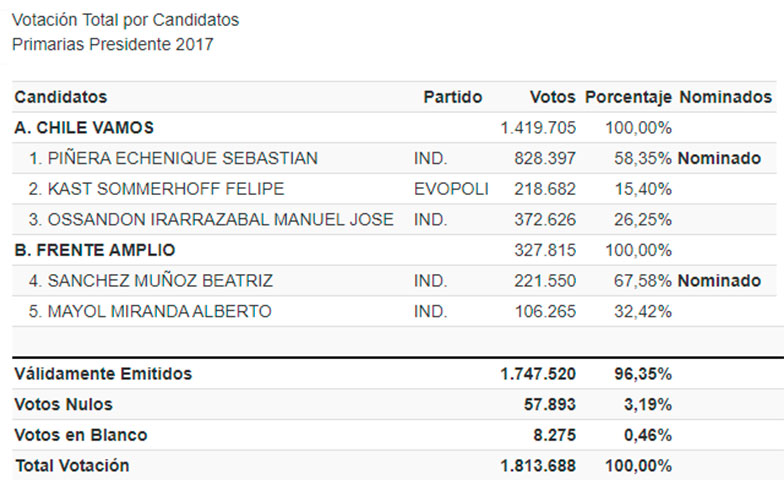Image resolution: width=784 pixels, height=496 pixels.
Task: Click the Total Votación row label
Action: point(72,466)
